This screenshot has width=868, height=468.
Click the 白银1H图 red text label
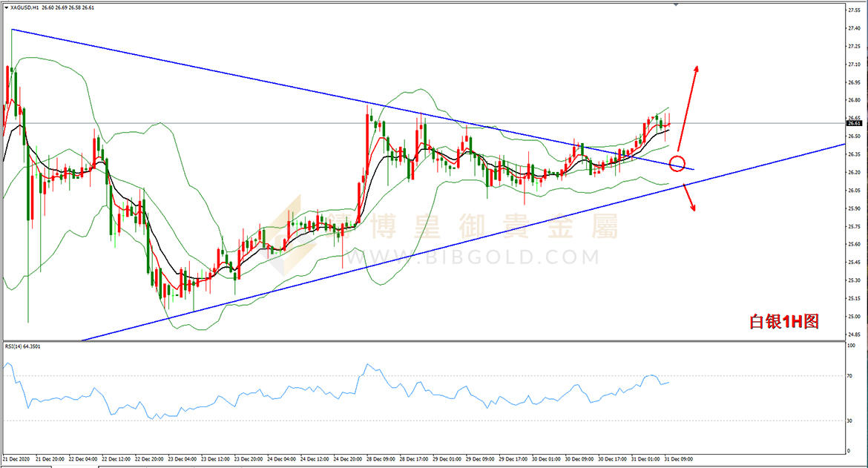[x=784, y=321]
